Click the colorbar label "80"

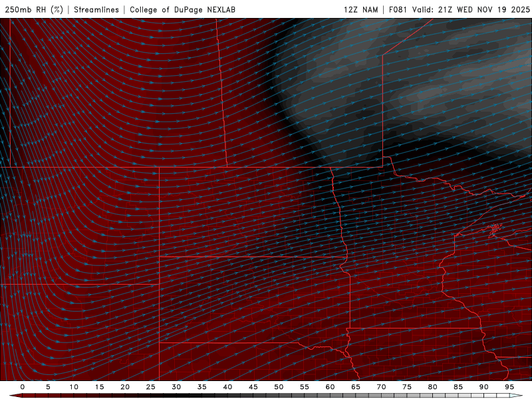click(432, 387)
